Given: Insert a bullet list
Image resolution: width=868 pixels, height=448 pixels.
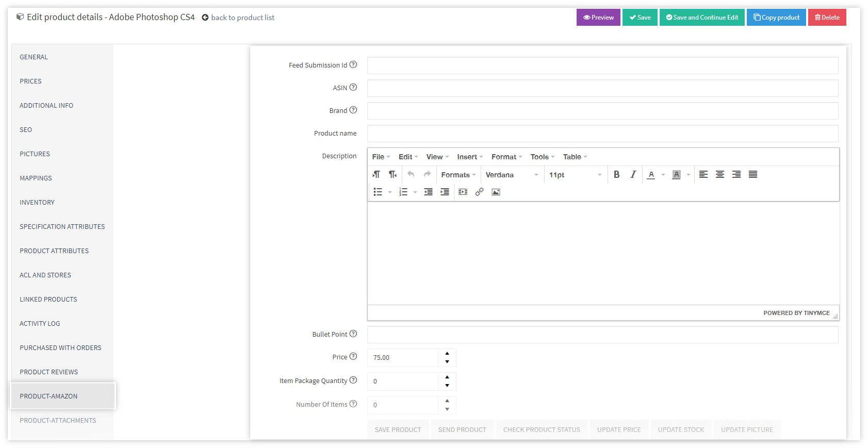Looking at the screenshot, I should 378,192.
